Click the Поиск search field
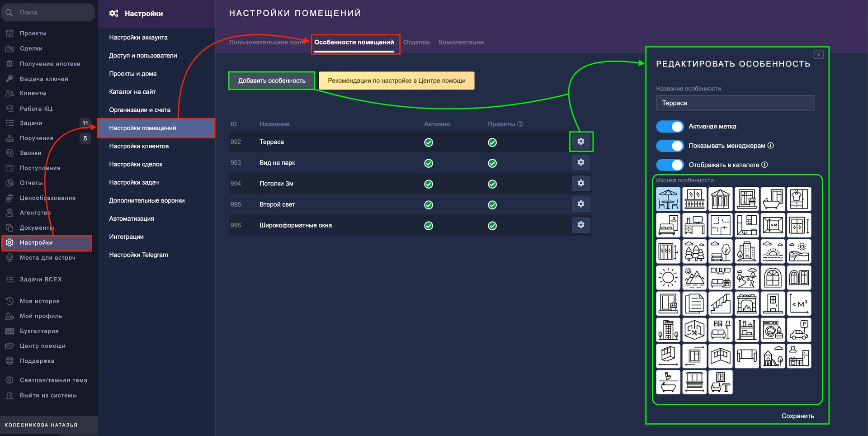The height and width of the screenshot is (436, 868). pos(48,12)
